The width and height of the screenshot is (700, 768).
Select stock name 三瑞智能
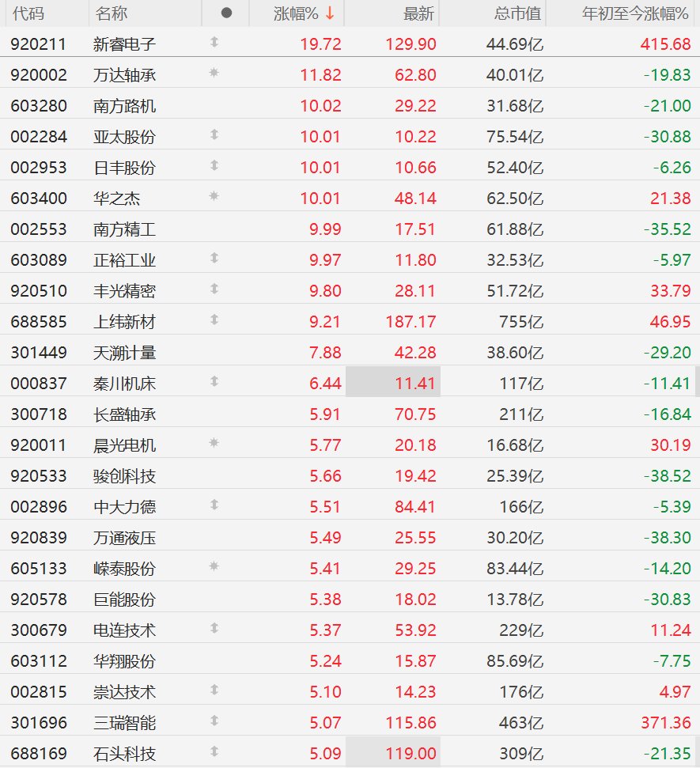pos(124,723)
